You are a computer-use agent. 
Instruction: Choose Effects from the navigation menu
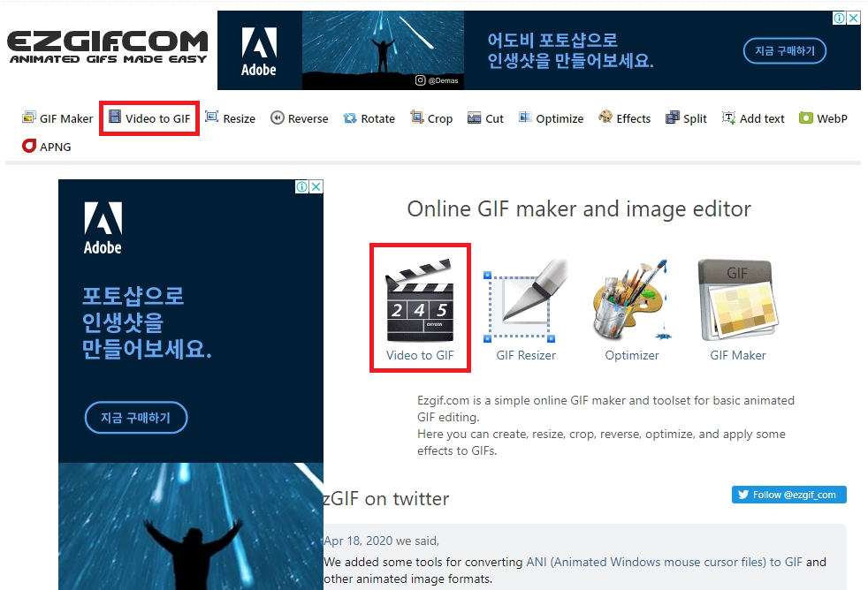(625, 118)
